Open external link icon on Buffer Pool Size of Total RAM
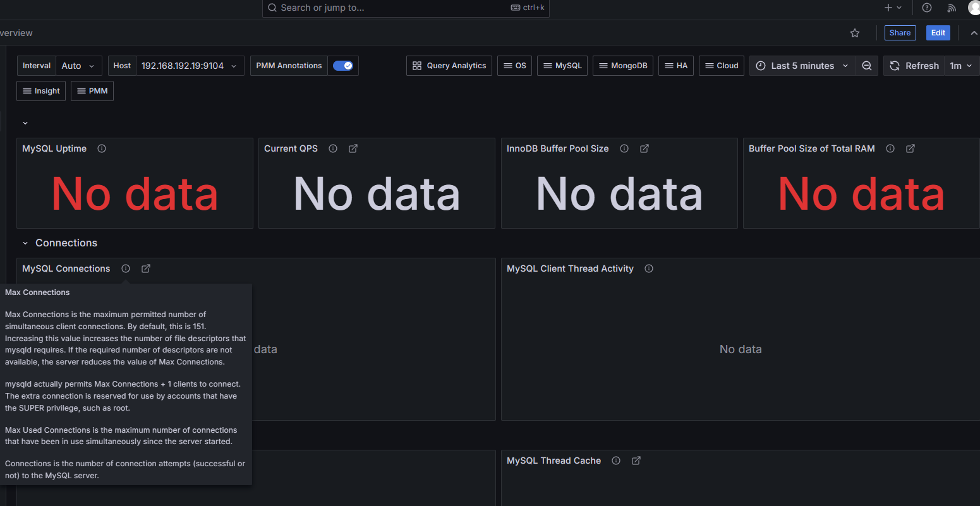Image resolution: width=980 pixels, height=506 pixels. tap(910, 148)
